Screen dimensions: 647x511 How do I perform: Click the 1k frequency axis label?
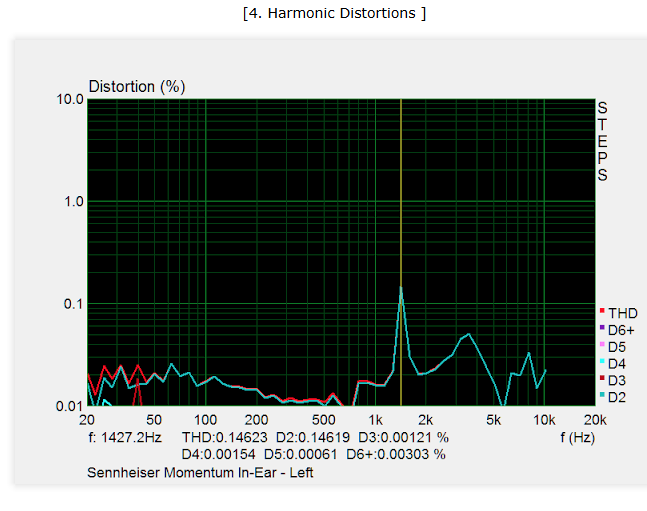(375, 420)
